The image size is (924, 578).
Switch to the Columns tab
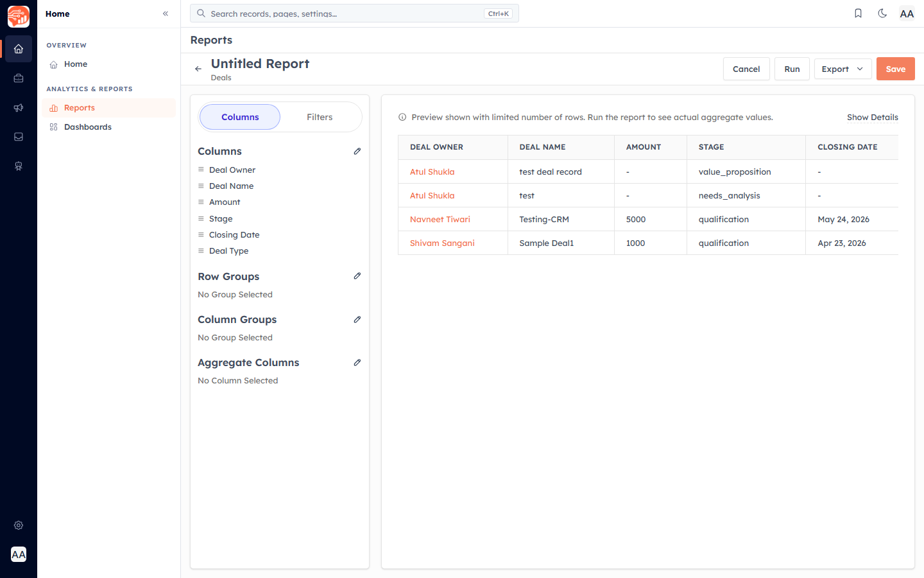[x=240, y=117]
